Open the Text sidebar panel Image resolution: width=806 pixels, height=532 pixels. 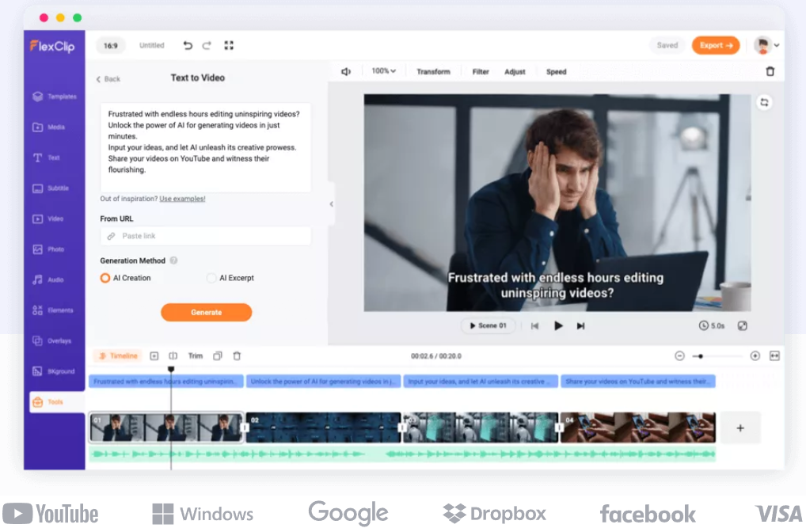point(46,158)
